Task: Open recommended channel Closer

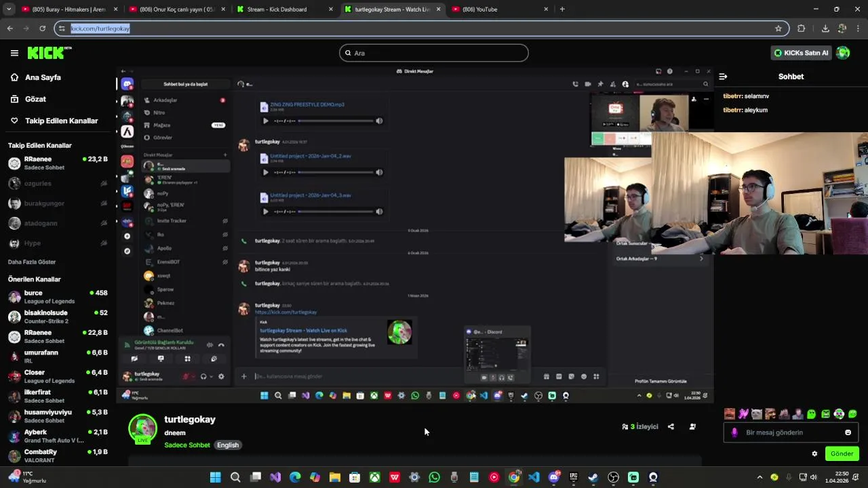Action: [58, 376]
